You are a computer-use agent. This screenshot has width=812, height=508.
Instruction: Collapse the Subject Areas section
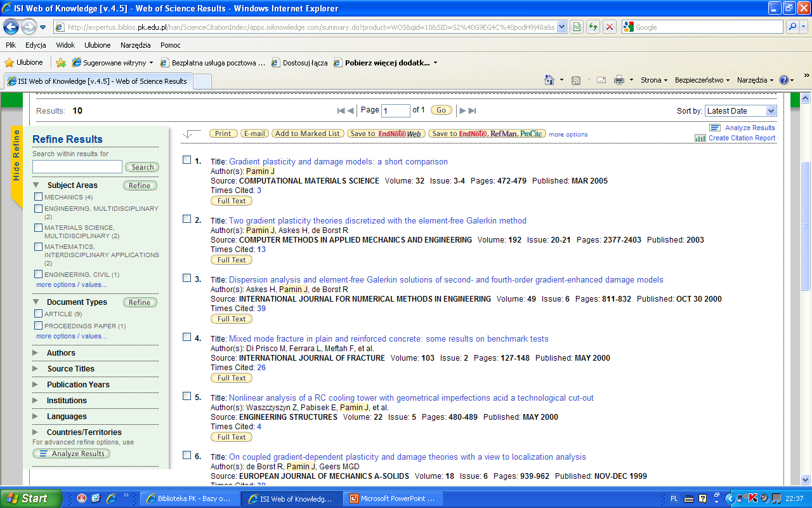(x=36, y=185)
